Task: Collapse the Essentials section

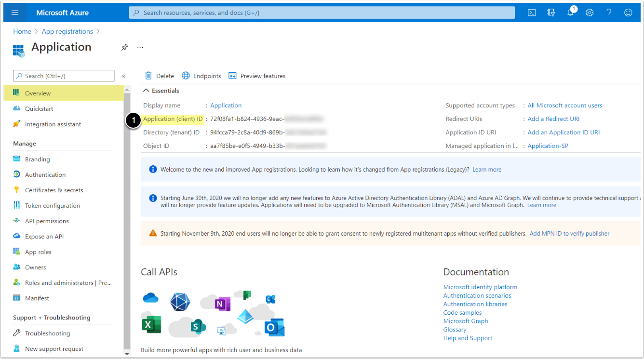Action: pos(146,91)
